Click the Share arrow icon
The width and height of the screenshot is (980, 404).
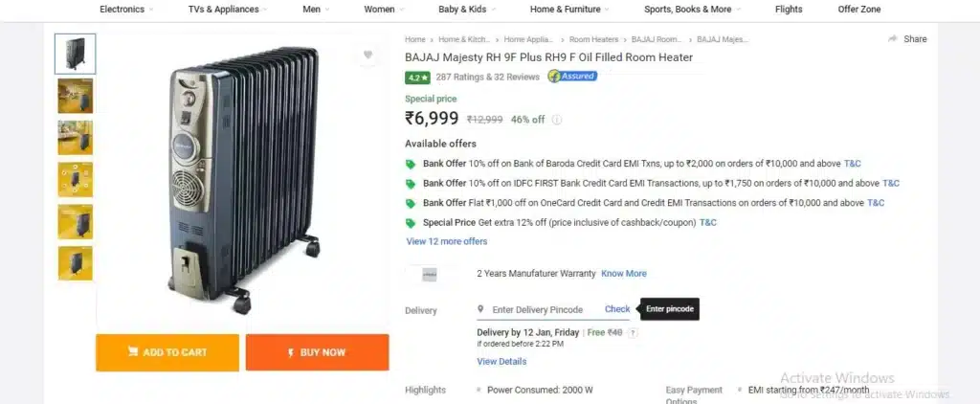pos(893,39)
